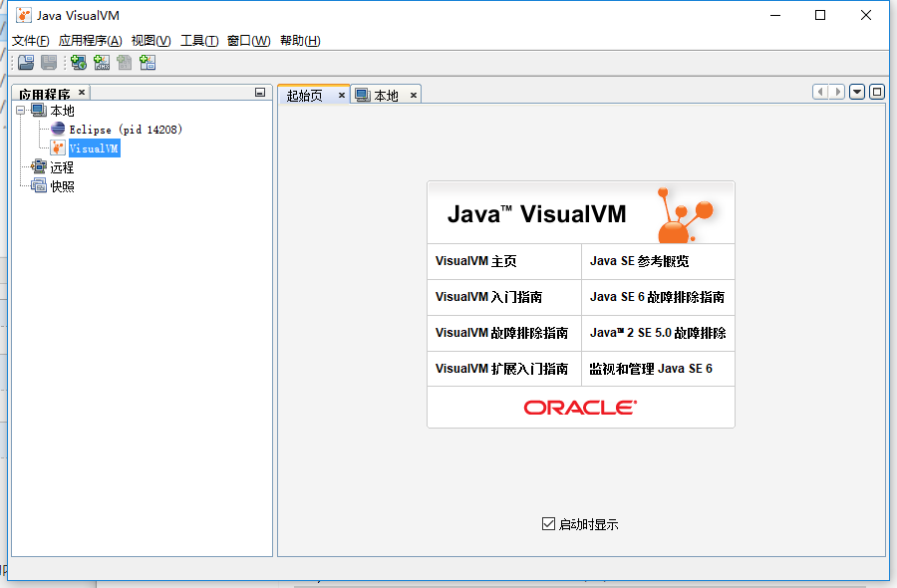The height and width of the screenshot is (588, 897).
Task: Click the Add JMX Connection toolbar icon
Action: tap(102, 63)
